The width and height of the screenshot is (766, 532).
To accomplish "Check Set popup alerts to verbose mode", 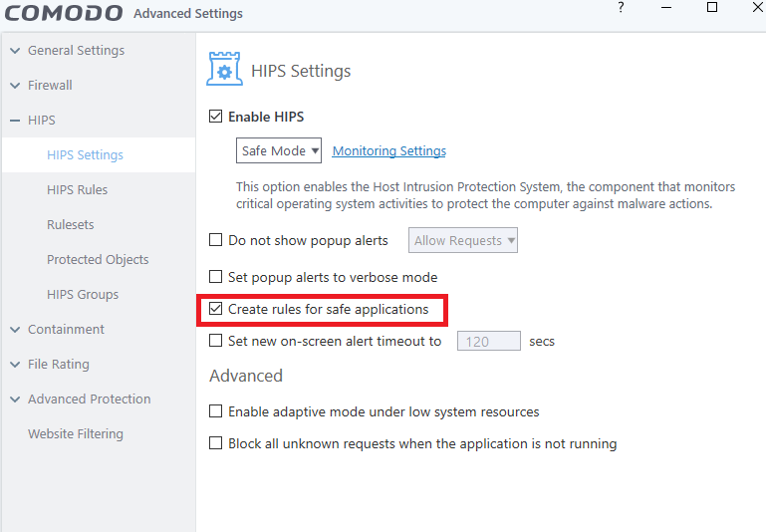I will tap(216, 277).
